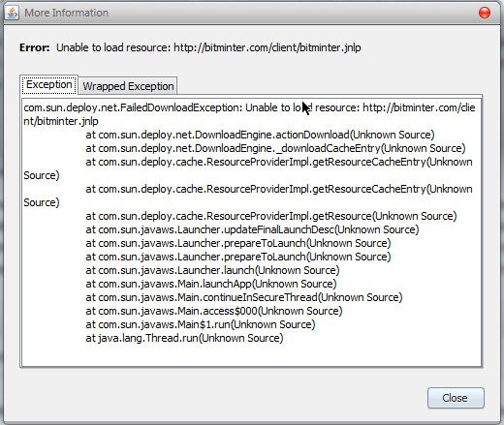Screen dimensions: 504x425
Task: Select the Main.launchApp stack line
Action: (211, 284)
